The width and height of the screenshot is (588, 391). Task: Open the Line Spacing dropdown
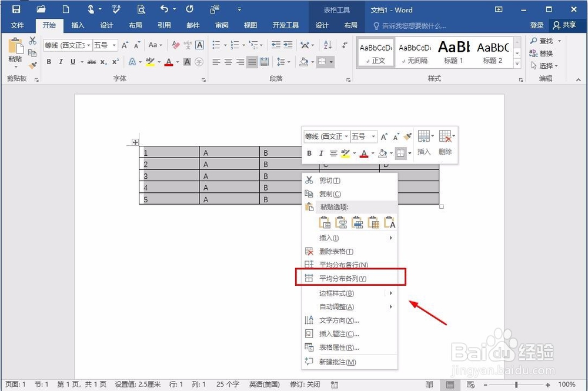283,62
